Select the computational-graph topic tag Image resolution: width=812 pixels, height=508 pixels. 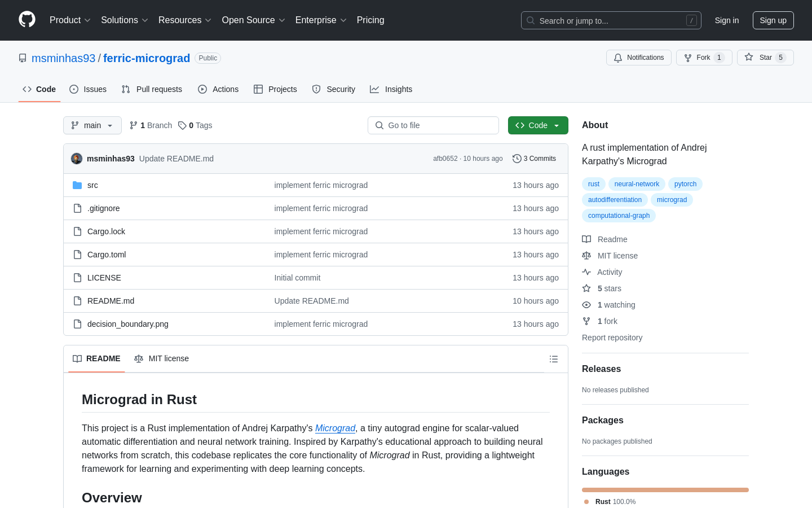[x=619, y=216]
